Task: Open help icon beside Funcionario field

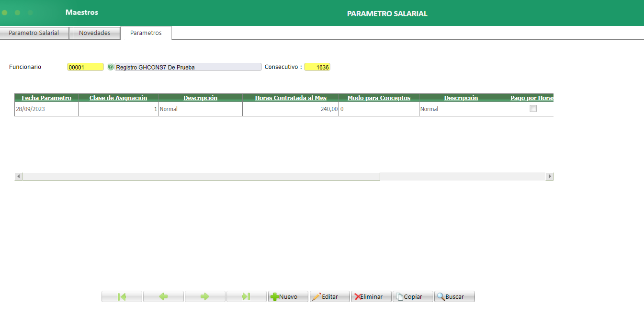Action: (x=110, y=67)
